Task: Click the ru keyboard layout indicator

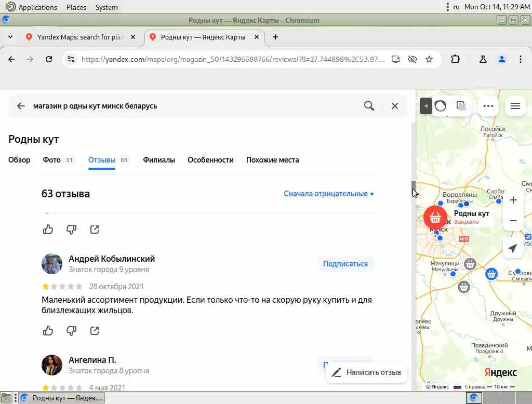Action: 456,7
